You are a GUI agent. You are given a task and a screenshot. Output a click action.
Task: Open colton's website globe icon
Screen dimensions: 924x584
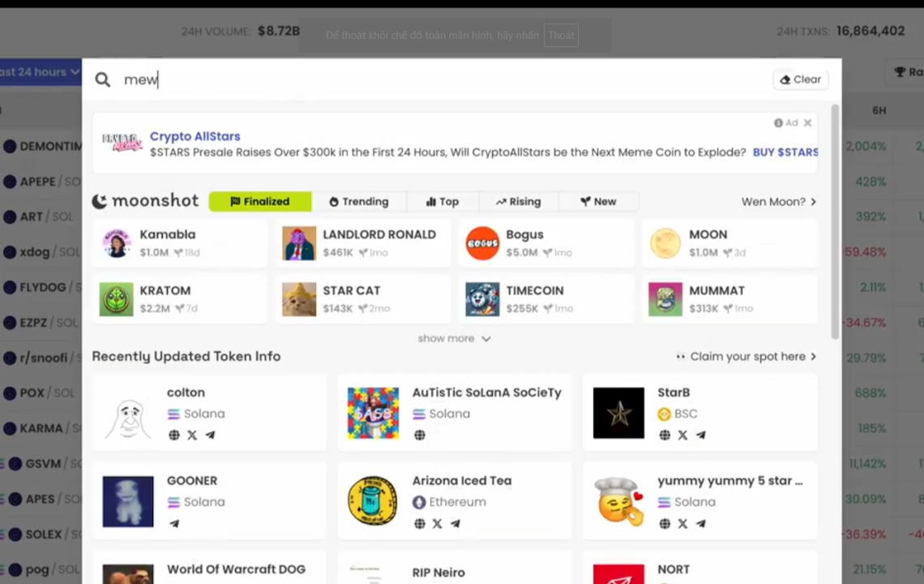point(173,436)
